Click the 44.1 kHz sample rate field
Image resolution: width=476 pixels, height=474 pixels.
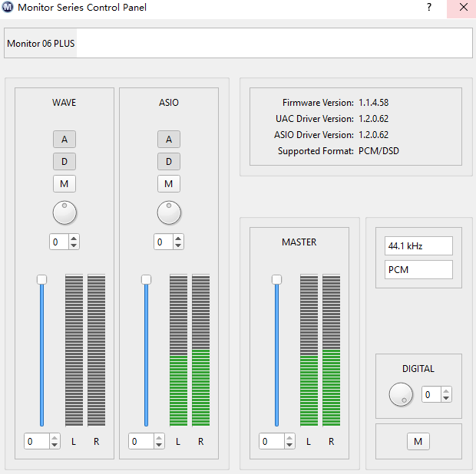click(418, 246)
